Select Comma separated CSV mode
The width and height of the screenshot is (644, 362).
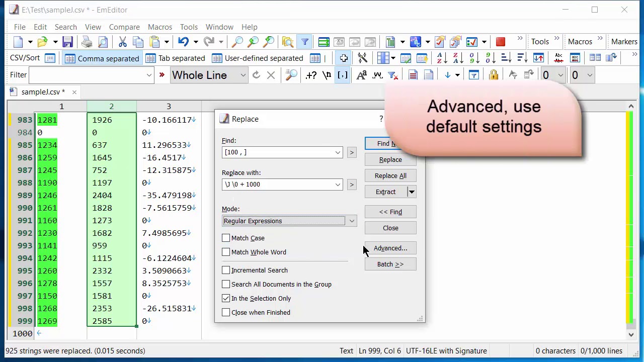[x=102, y=58]
